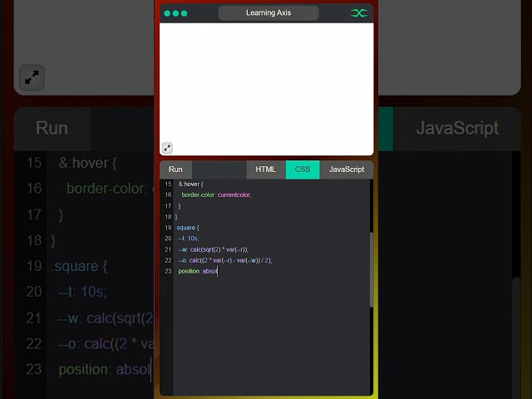Viewport: 532px width, 399px height.
Task: Click the --w: calc(sqrt(2) line 21 code
Action: click(x=214, y=249)
